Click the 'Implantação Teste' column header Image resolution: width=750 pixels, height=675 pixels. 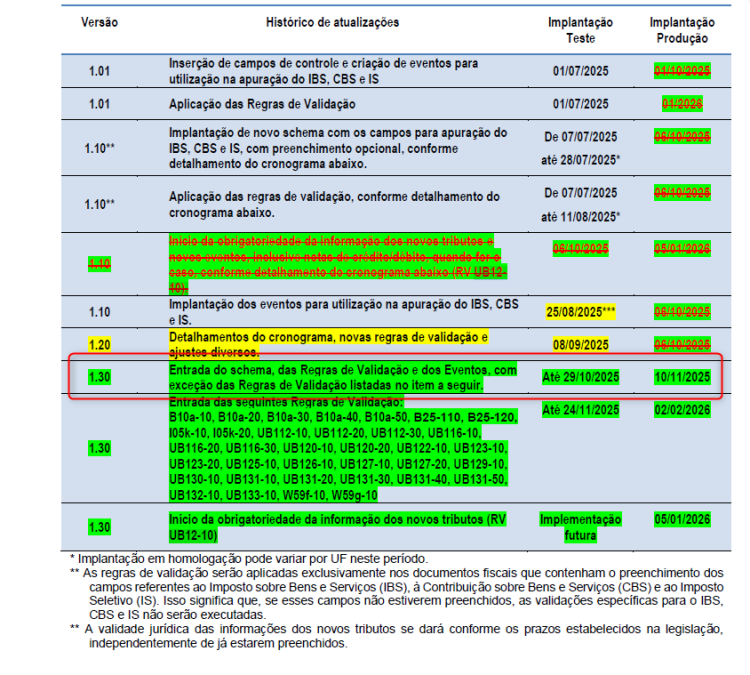tap(580, 30)
